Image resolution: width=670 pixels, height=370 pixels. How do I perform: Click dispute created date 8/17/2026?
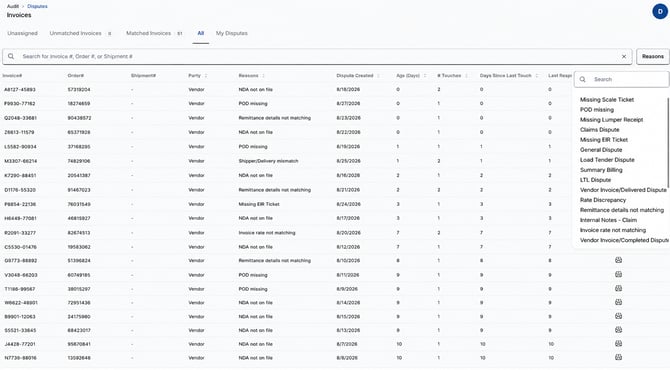click(x=348, y=218)
